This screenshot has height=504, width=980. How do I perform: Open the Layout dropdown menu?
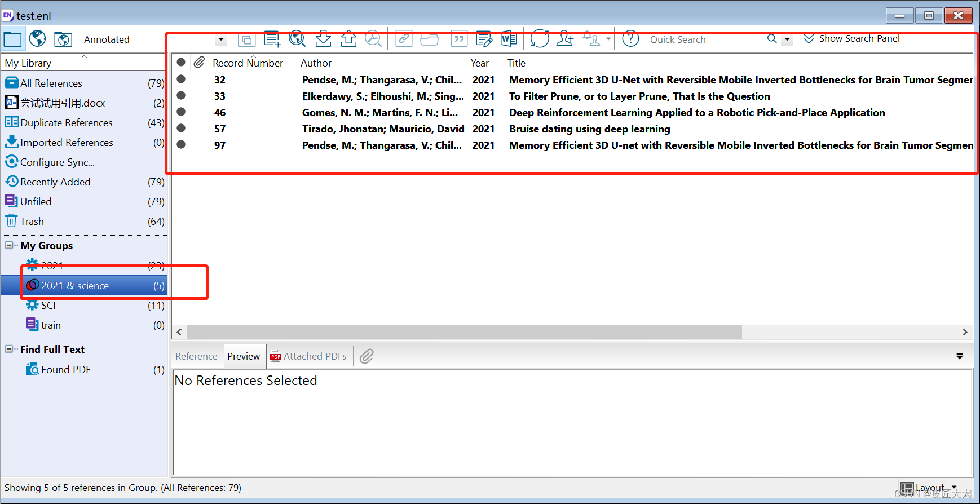[929, 488]
